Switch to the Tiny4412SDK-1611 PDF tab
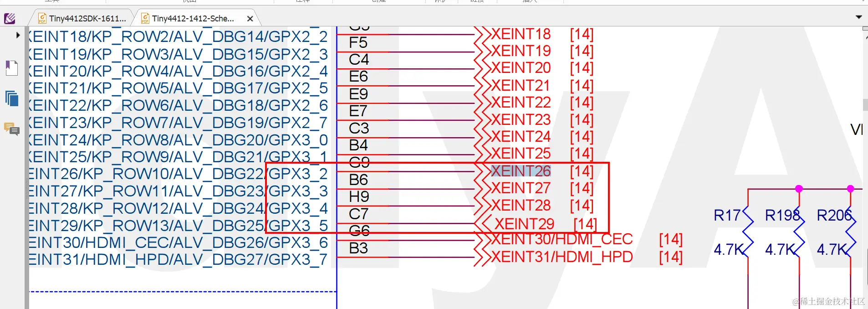This screenshot has width=868, height=309. (x=82, y=18)
